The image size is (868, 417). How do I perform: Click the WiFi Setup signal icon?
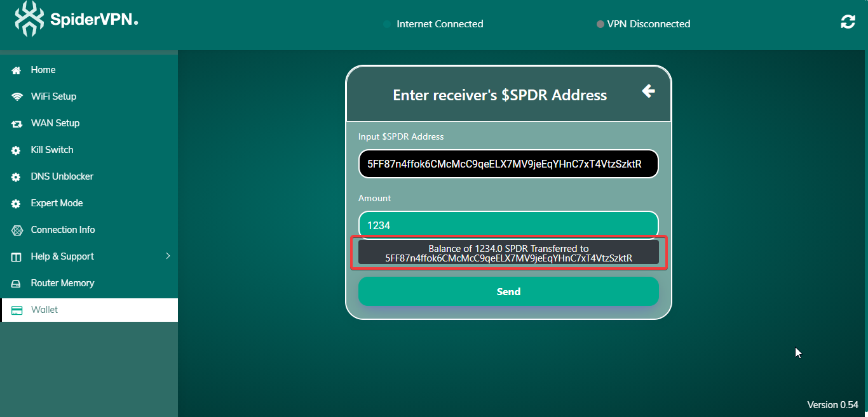point(17,97)
